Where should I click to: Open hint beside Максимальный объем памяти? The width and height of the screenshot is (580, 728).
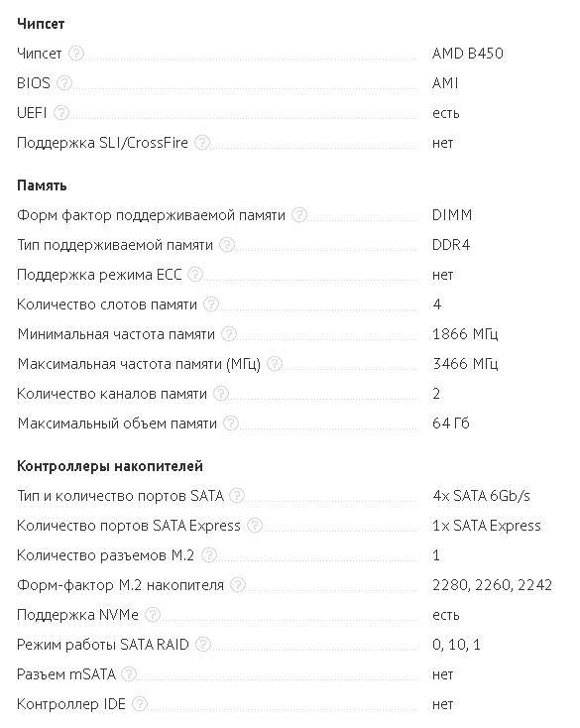(231, 423)
